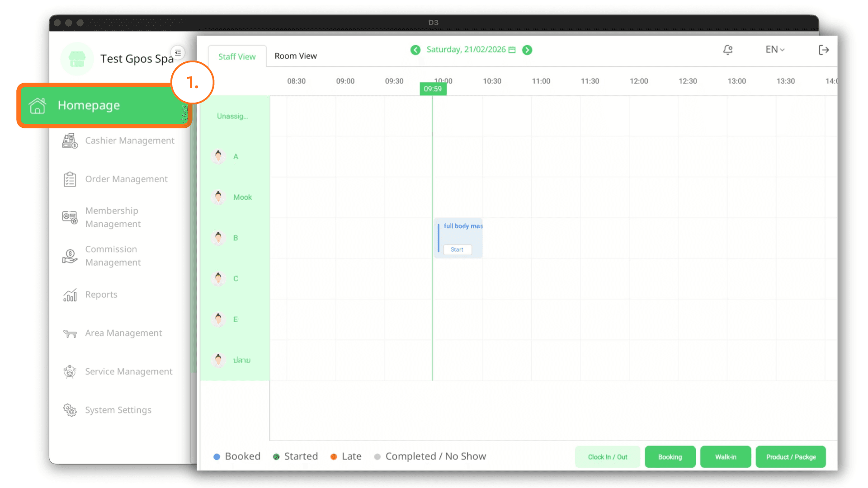
Task: Click the Test Gpos Spa store logo
Action: point(77,59)
